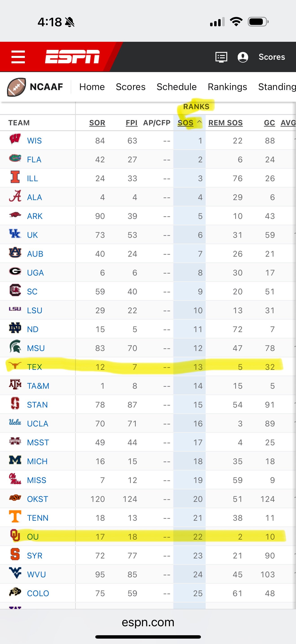Sort table by REM SOS column
Viewport: 296px width, 644px height.
click(x=225, y=123)
